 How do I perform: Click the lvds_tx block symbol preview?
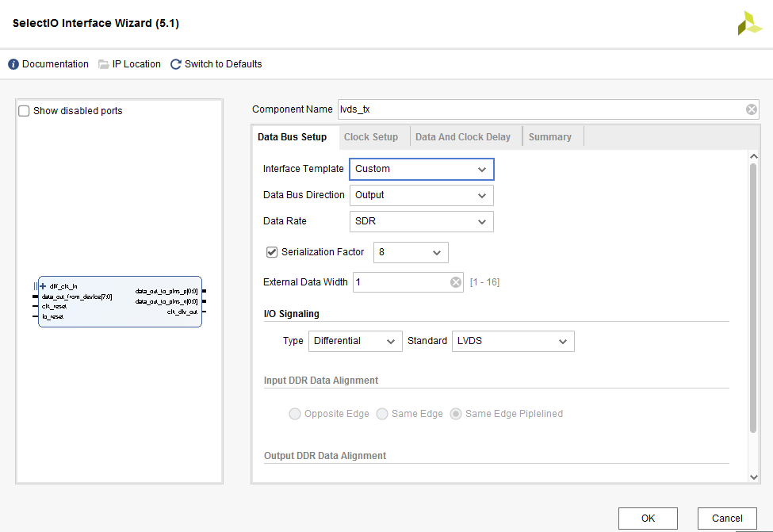coord(120,302)
